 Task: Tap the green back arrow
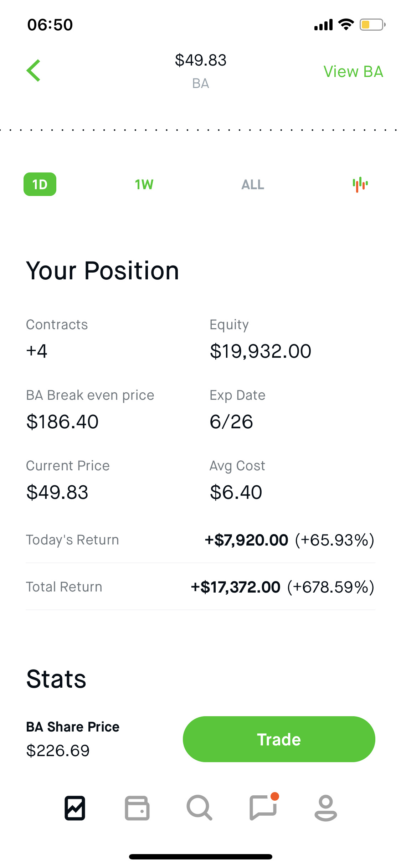tap(34, 71)
